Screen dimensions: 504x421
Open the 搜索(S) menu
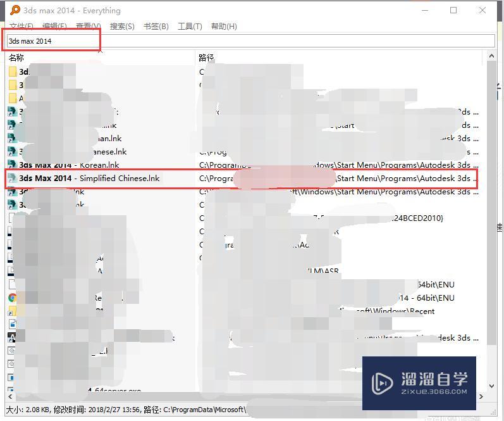tap(122, 27)
